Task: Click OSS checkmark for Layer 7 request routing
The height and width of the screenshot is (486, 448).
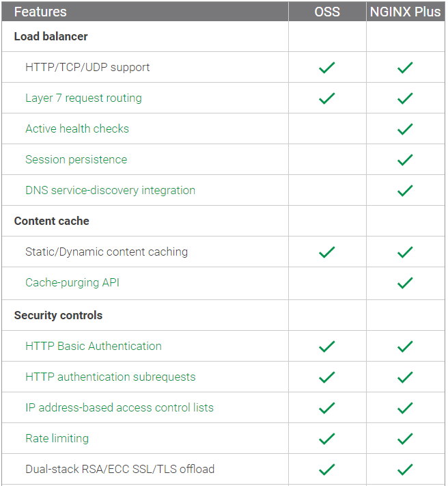Action: (x=327, y=98)
